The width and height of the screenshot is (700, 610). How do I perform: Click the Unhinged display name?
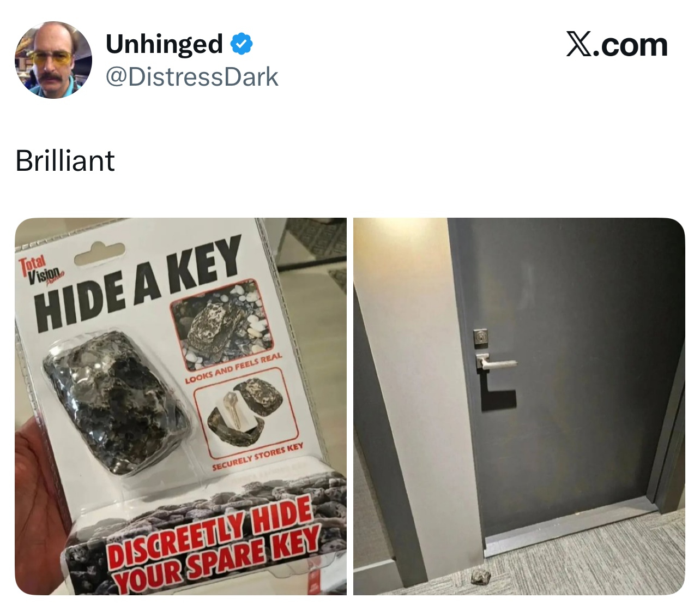(x=164, y=45)
